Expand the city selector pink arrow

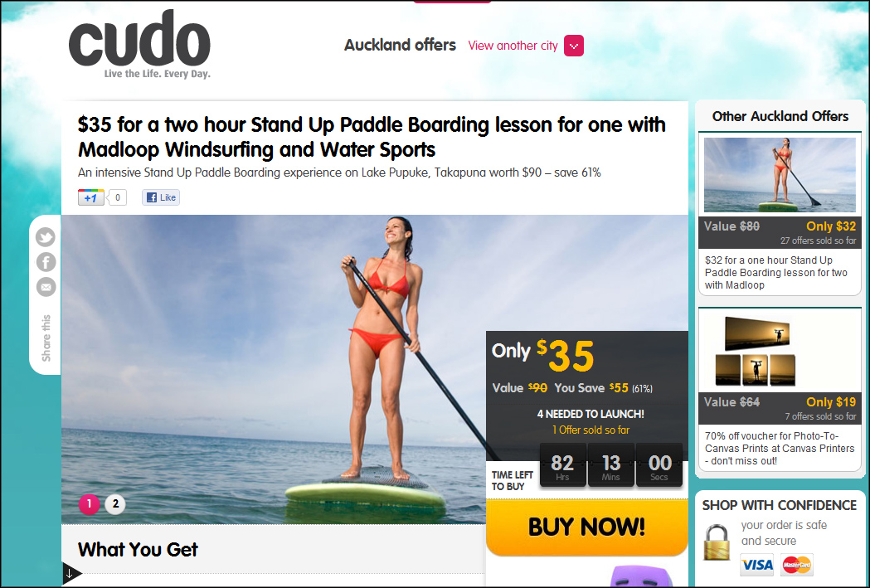(574, 46)
